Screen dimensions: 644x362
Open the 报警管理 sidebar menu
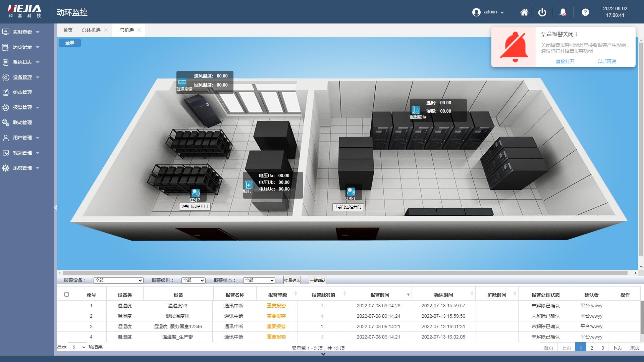[22, 107]
